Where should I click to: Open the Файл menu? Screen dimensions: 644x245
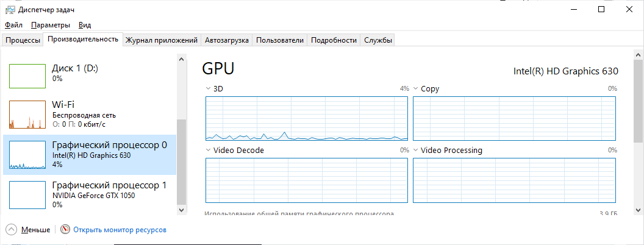click(x=13, y=25)
